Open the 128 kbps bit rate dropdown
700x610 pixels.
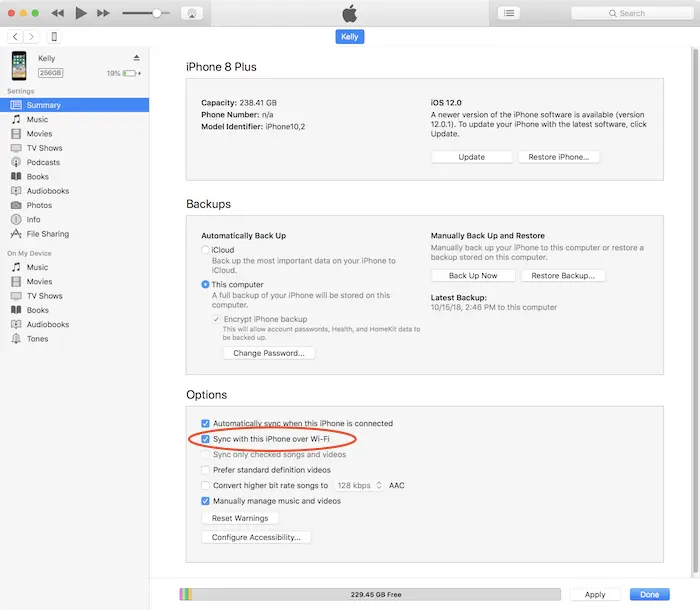click(x=358, y=485)
